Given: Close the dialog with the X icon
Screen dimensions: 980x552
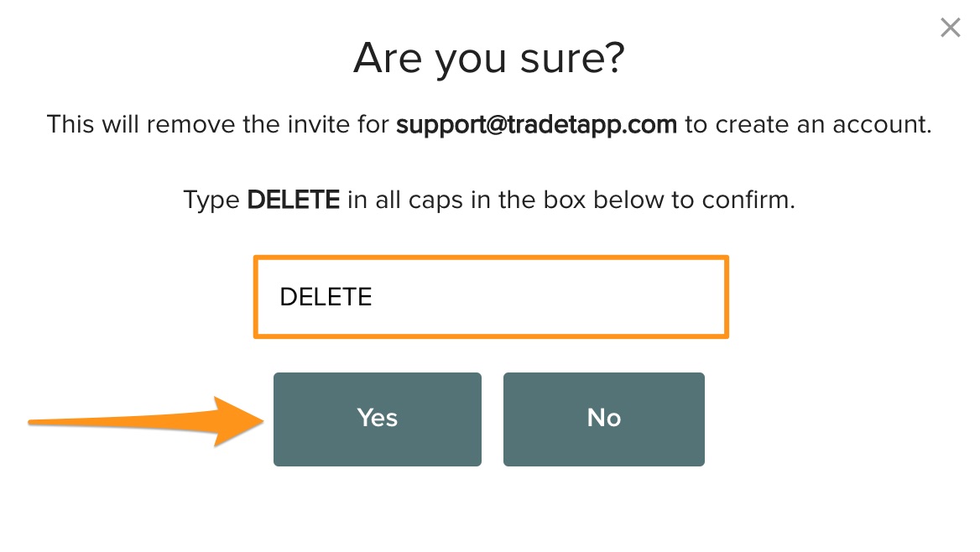Looking at the screenshot, I should pyautogui.click(x=950, y=29).
